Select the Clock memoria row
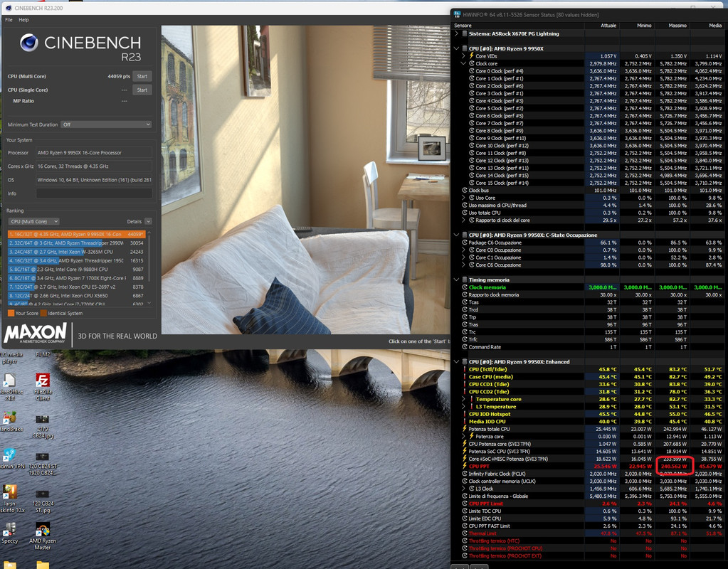Viewport: 728px width, 569px height. click(x=589, y=287)
